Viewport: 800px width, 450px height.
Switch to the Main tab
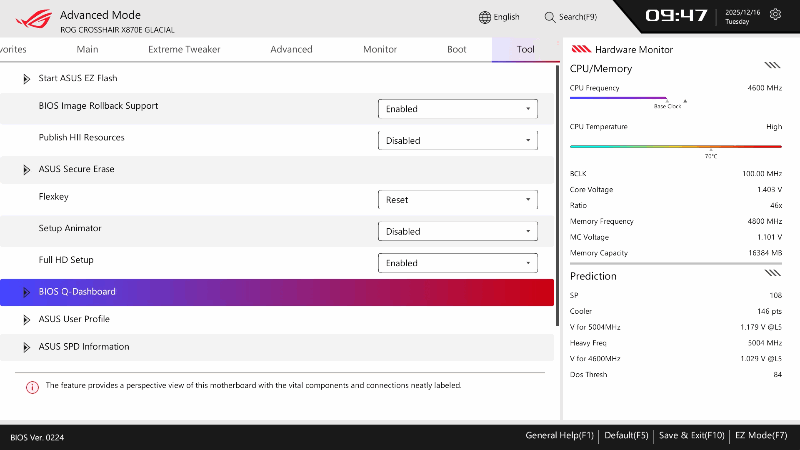pyautogui.click(x=87, y=49)
